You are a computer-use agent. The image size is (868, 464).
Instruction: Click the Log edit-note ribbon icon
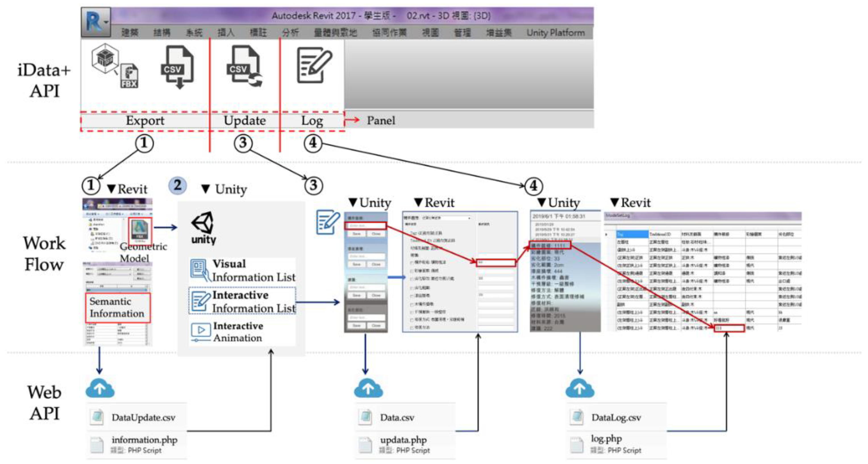click(x=314, y=65)
